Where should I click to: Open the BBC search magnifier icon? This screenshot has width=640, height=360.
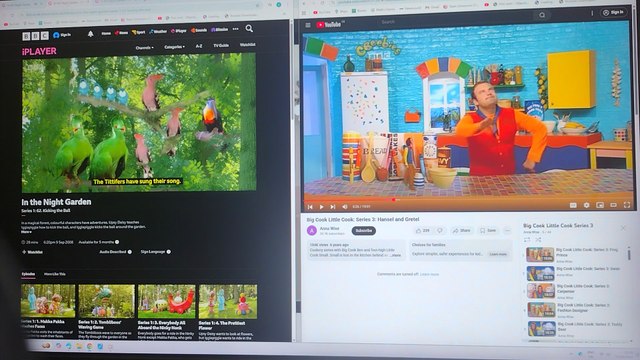(x=249, y=29)
